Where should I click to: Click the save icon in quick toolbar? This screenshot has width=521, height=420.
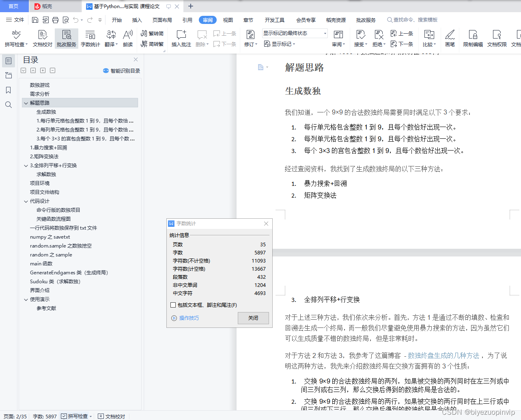click(x=35, y=20)
